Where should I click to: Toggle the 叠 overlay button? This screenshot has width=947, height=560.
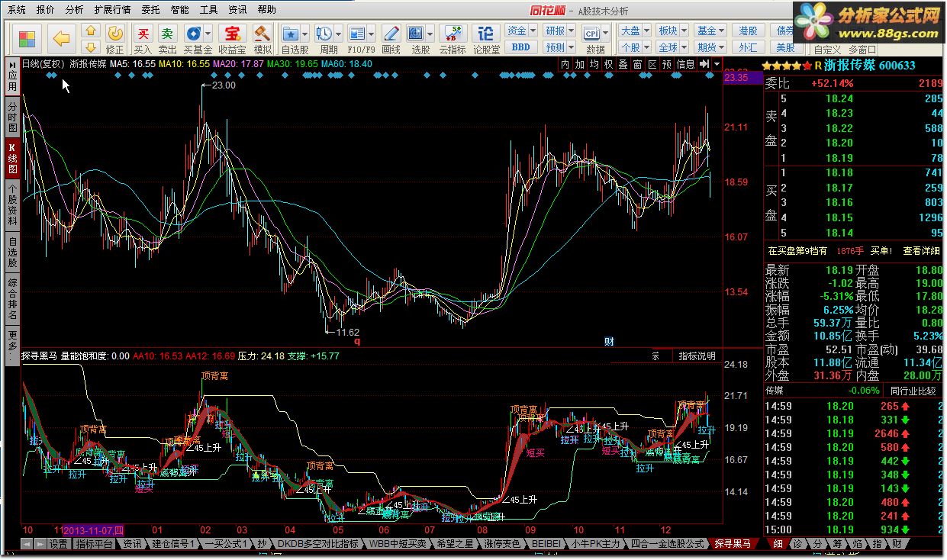tap(623, 64)
